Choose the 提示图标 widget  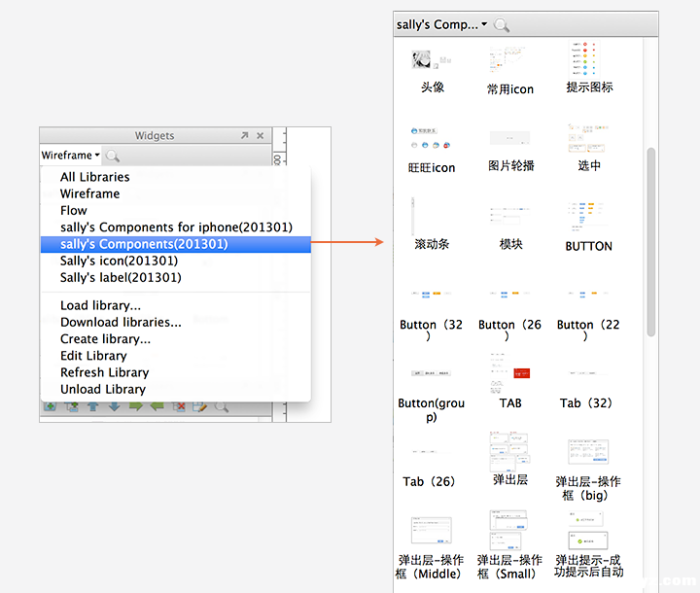[x=589, y=60]
